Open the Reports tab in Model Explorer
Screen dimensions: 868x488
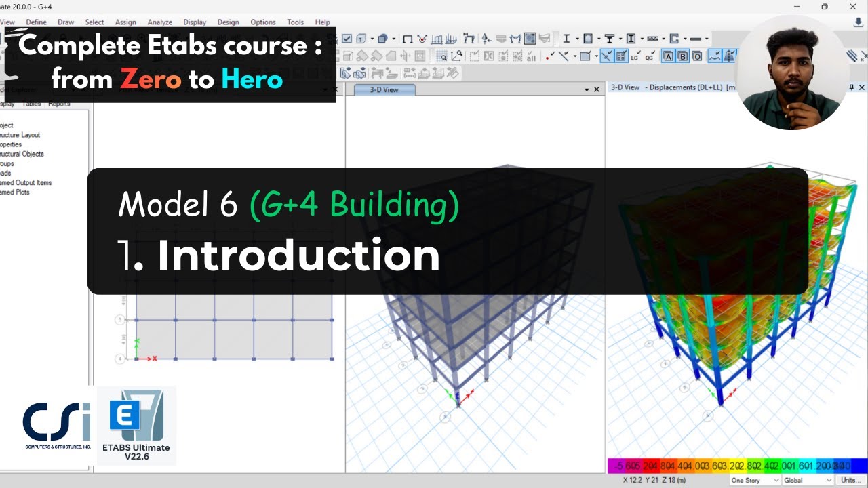(59, 104)
